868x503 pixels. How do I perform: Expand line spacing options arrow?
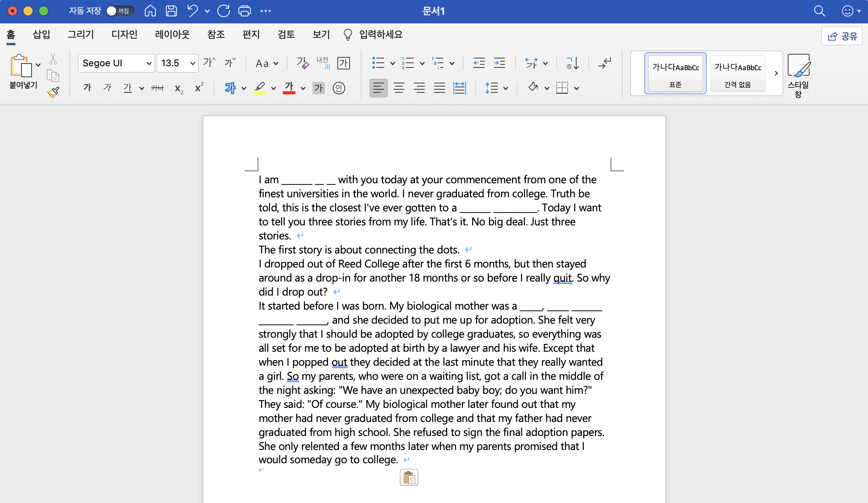pos(506,88)
